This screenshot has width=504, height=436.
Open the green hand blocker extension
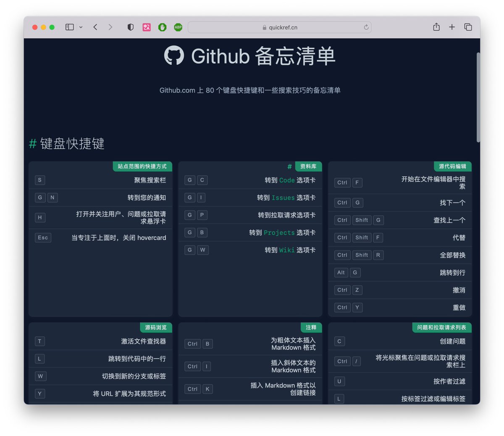pyautogui.click(x=163, y=27)
